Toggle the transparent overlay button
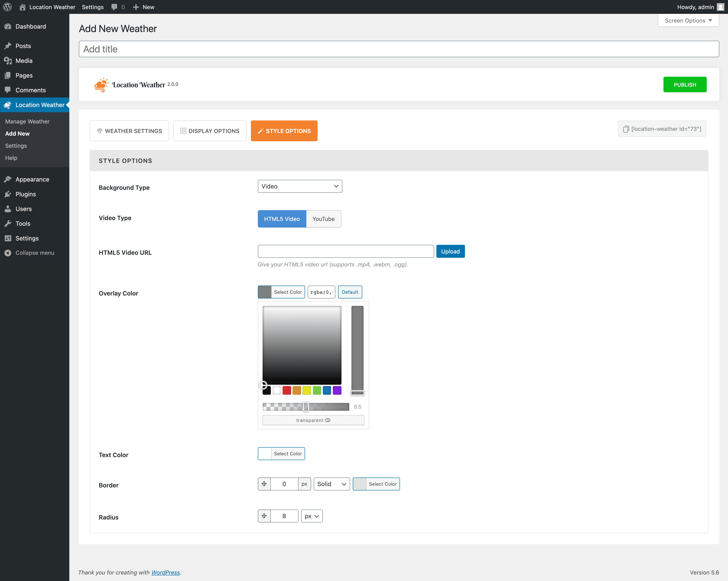The image size is (728, 581). click(313, 420)
